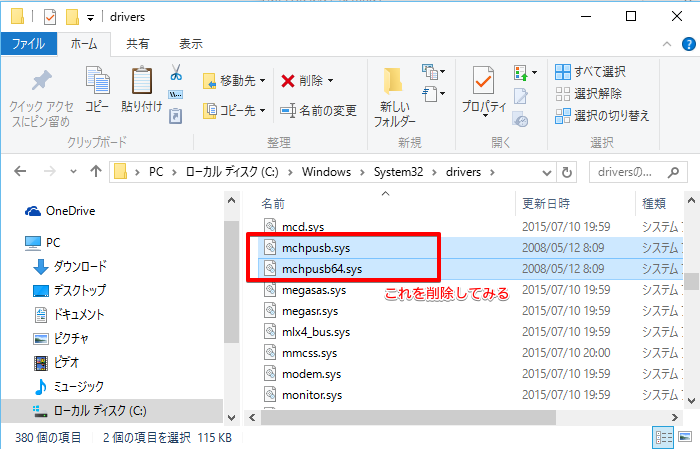Screen dimensions: 700x449
Task: Click the Properties checkmark icon in title bar
Action: click(50, 17)
